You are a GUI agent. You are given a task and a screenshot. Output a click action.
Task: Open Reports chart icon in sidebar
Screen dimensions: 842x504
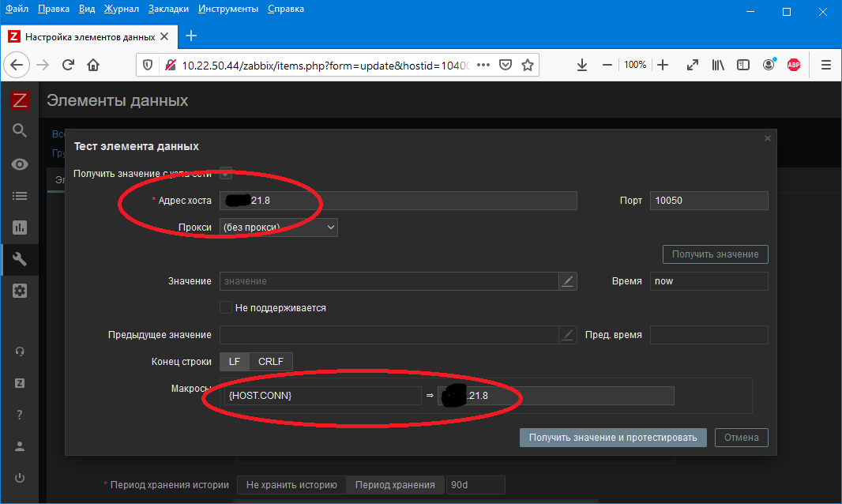(x=20, y=228)
